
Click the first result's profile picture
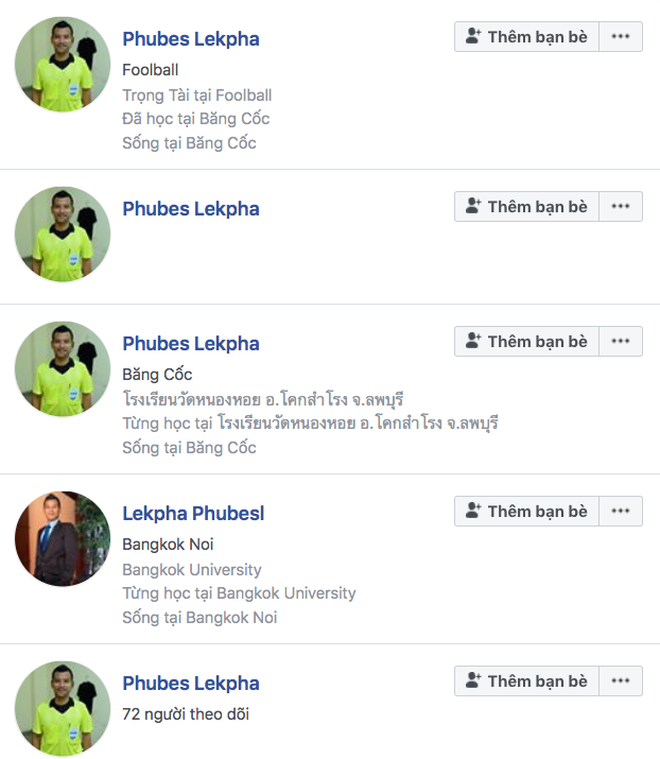62,64
